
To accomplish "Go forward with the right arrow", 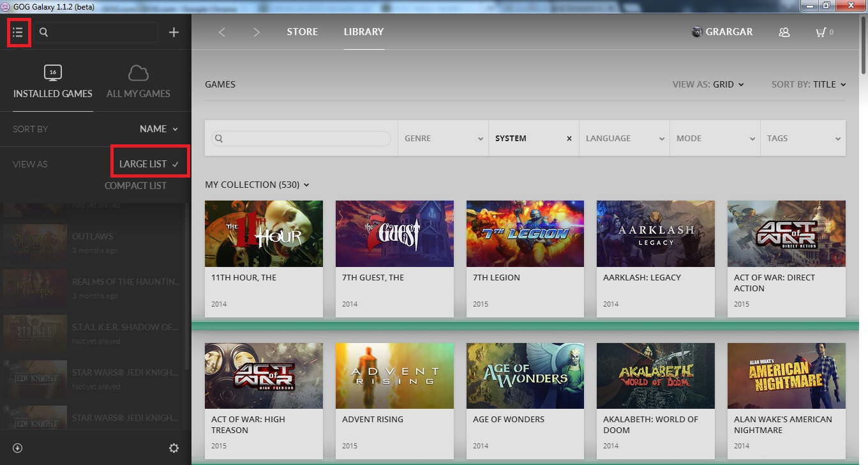I will [x=257, y=32].
